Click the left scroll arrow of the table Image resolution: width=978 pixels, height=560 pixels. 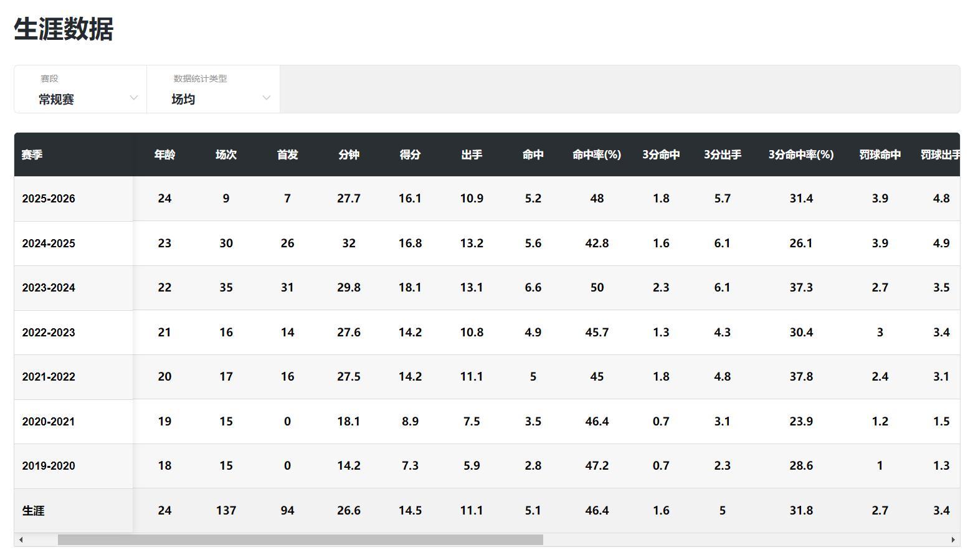coord(21,540)
